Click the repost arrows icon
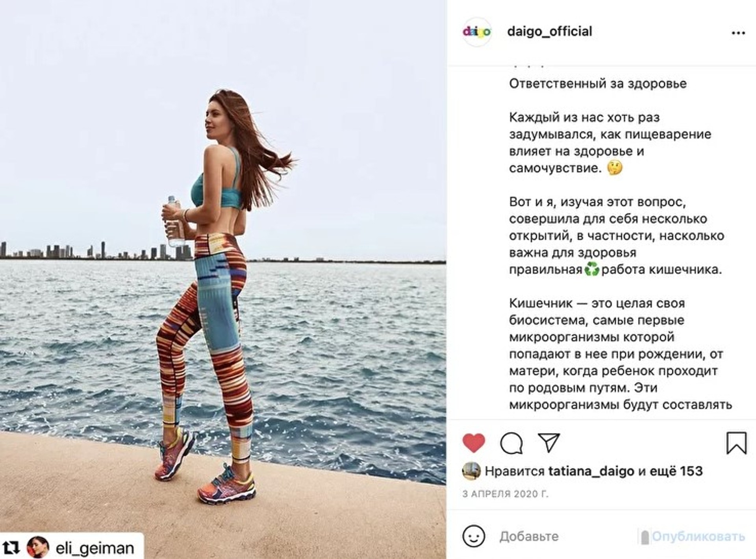756x559 pixels. (11, 548)
